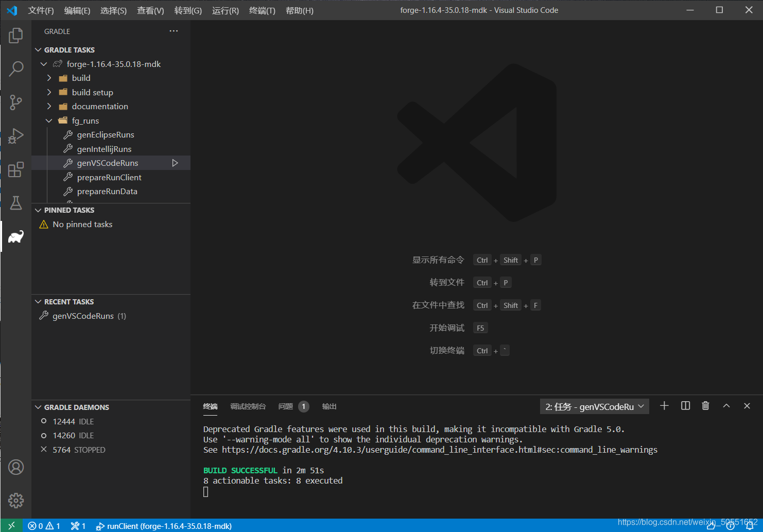
Task: Open the Extensions view icon
Action: pos(16,169)
